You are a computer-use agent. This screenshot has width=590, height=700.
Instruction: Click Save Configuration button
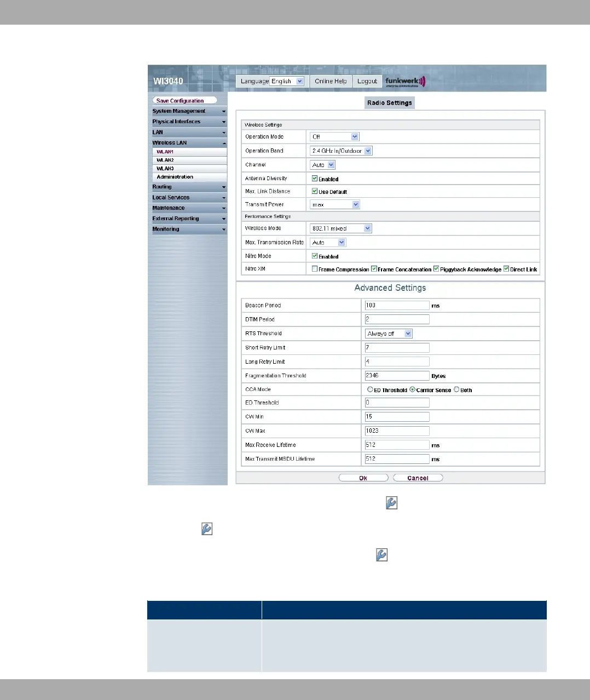pos(184,101)
